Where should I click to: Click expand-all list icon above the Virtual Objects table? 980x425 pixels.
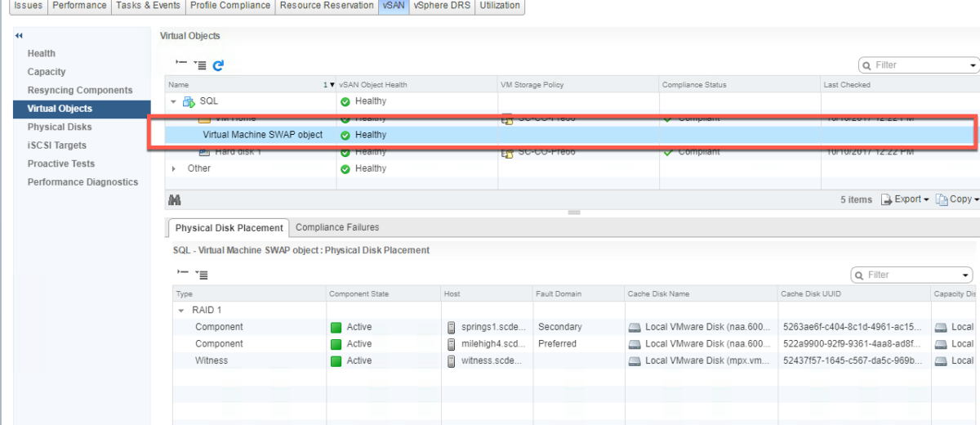[x=200, y=65]
